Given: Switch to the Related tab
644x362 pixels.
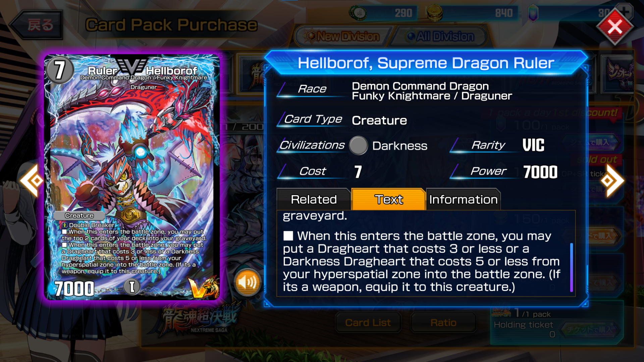Looking at the screenshot, I should click(x=314, y=199).
